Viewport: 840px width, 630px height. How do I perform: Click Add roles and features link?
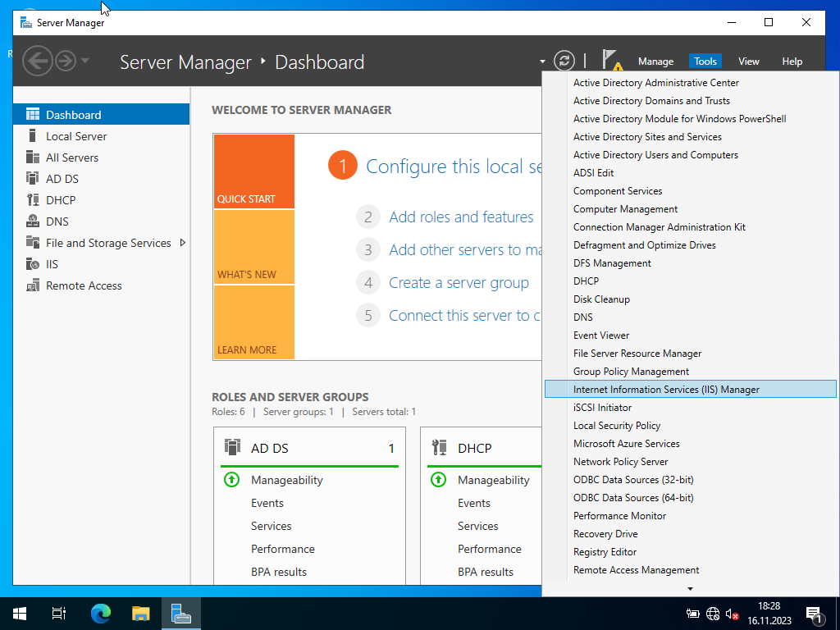coord(461,217)
